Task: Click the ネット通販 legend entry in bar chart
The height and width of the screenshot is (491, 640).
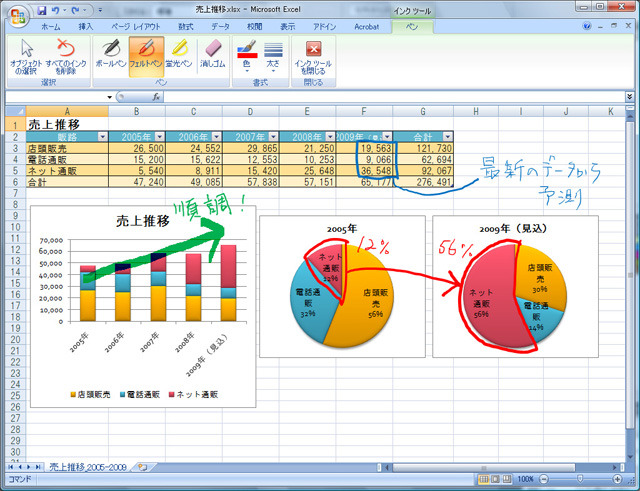Action: (x=193, y=394)
